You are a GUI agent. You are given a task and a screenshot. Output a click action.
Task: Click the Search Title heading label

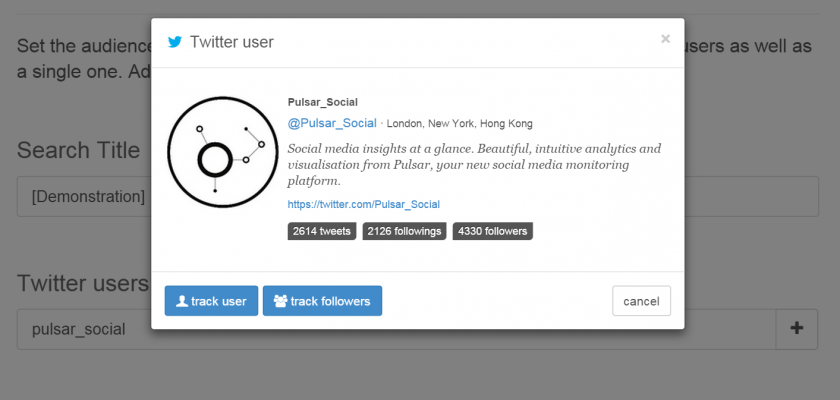coord(79,150)
